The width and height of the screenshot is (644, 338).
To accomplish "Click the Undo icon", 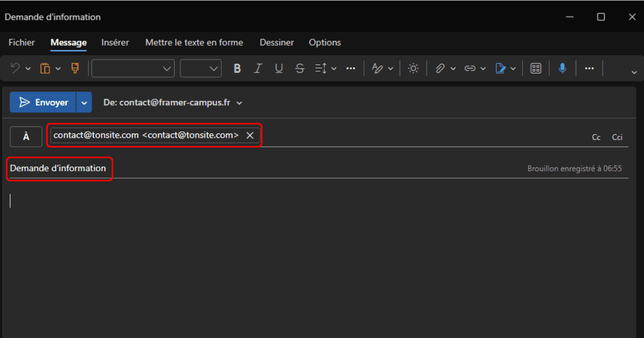I will click(14, 68).
